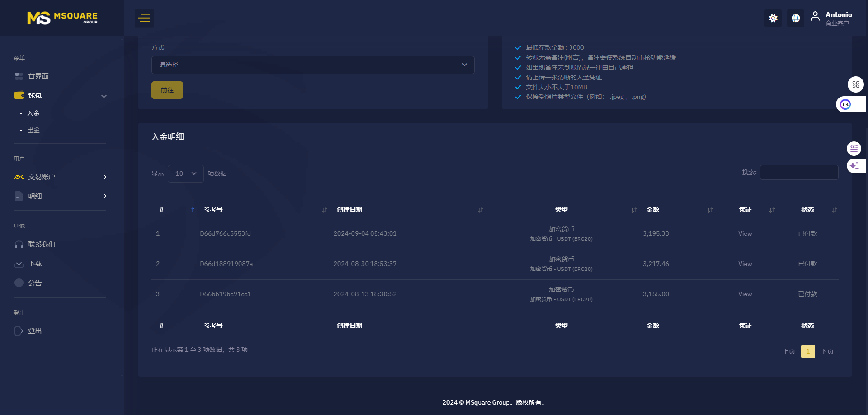This screenshot has height=415, width=868.
Task: Go to 首界面 dashboard
Action: [x=38, y=76]
